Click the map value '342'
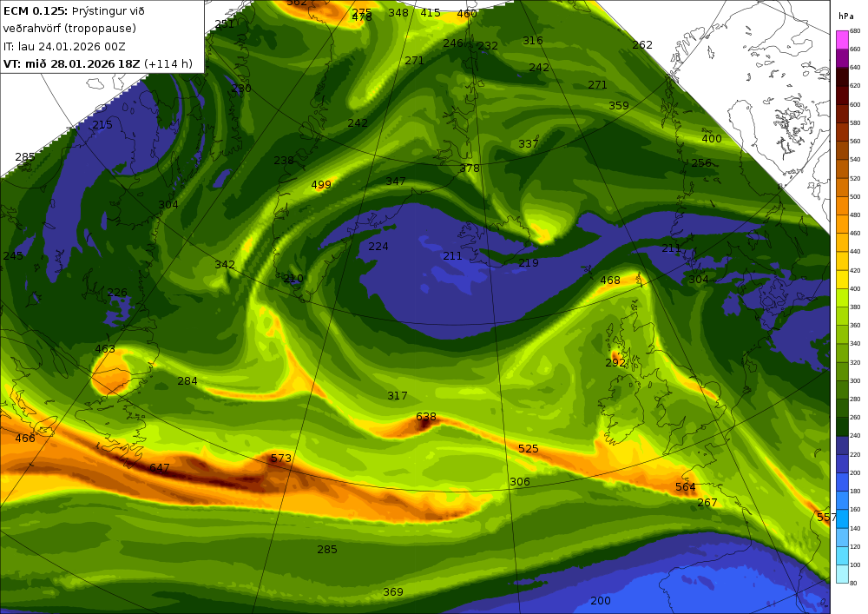Image resolution: width=868 pixels, height=614 pixels. coord(225,265)
